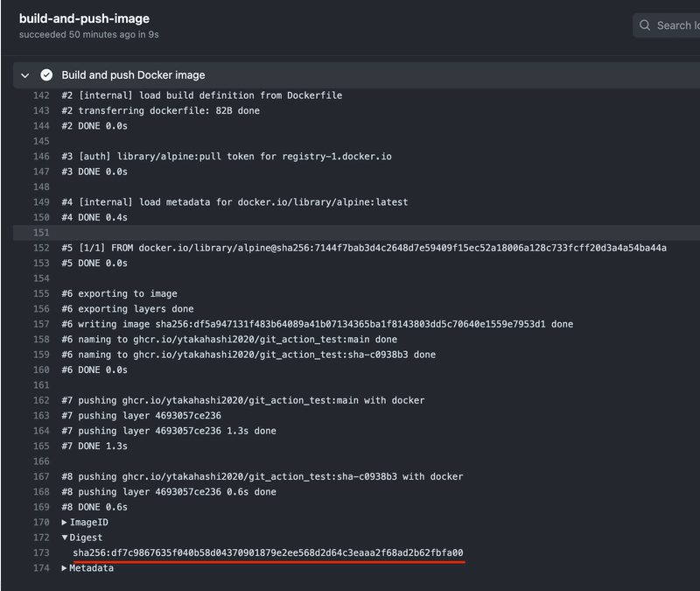Click the highlighted empty line 151
Screen dimensions: 700x591
[175, 232]
